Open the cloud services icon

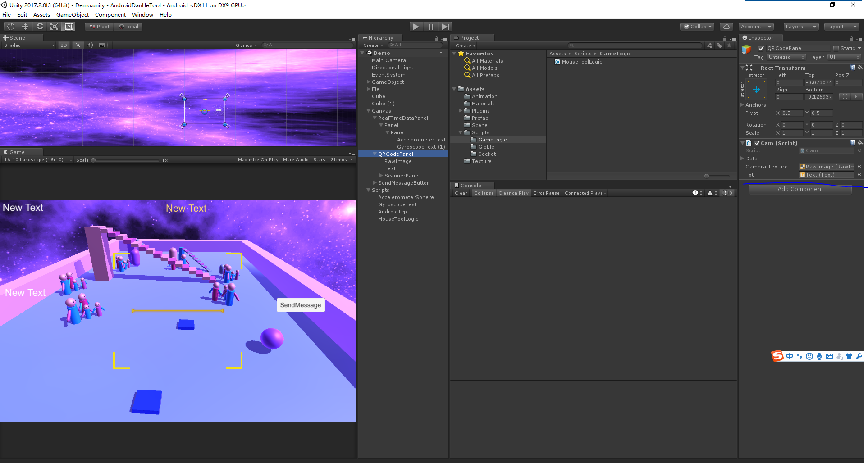pos(726,27)
